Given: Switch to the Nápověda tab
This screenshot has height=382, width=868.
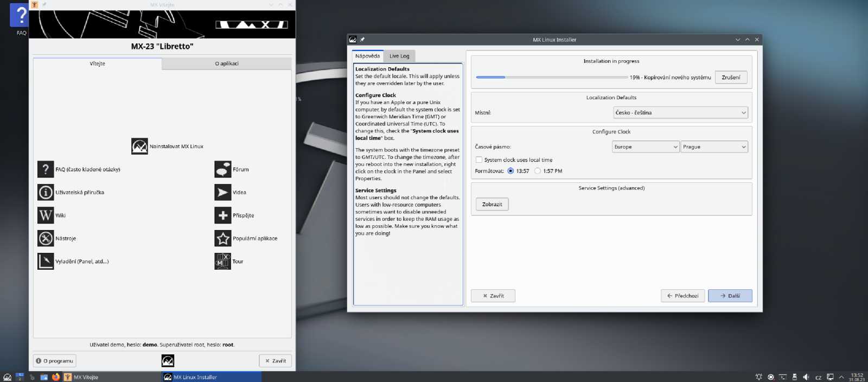Looking at the screenshot, I should 368,56.
